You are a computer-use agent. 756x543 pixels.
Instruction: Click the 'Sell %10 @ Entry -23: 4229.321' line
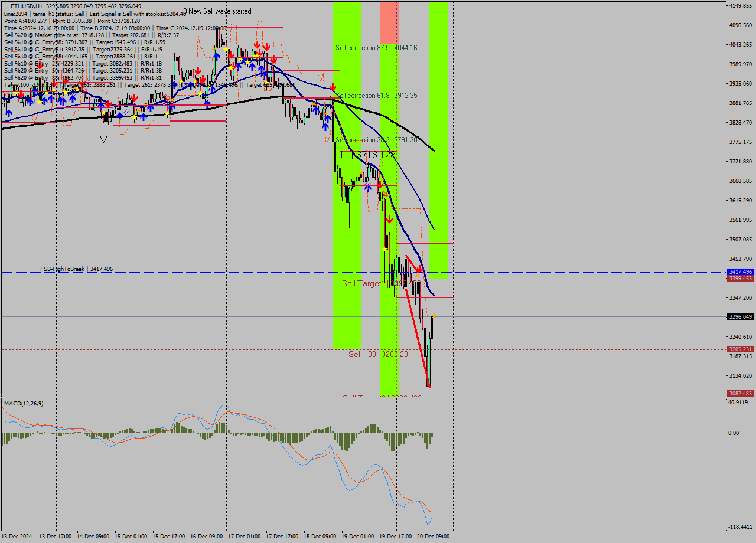tap(83, 63)
